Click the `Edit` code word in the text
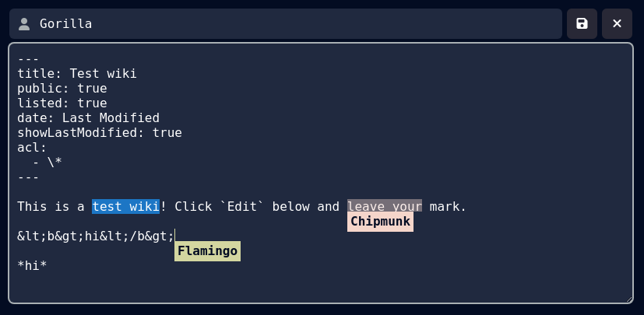The image size is (644, 315). pos(242,206)
